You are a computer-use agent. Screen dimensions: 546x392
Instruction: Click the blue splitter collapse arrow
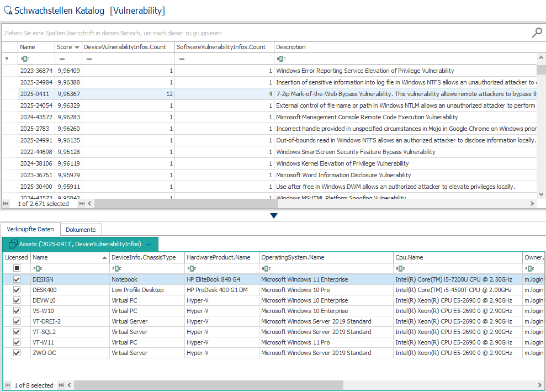[274, 215]
